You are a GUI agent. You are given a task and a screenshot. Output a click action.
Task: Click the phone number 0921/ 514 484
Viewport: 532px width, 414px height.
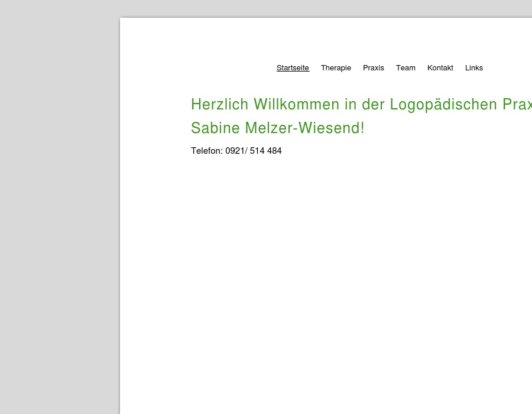(253, 151)
